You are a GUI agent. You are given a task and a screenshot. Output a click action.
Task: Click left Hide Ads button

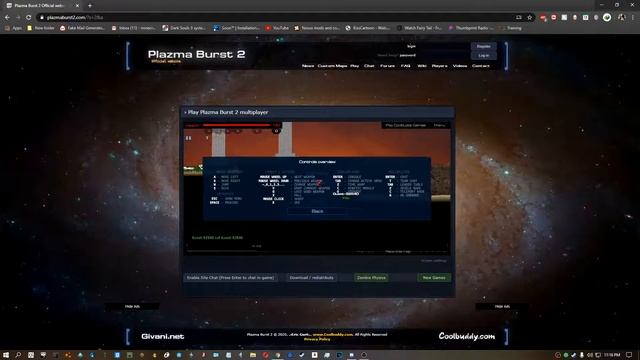click(x=132, y=307)
